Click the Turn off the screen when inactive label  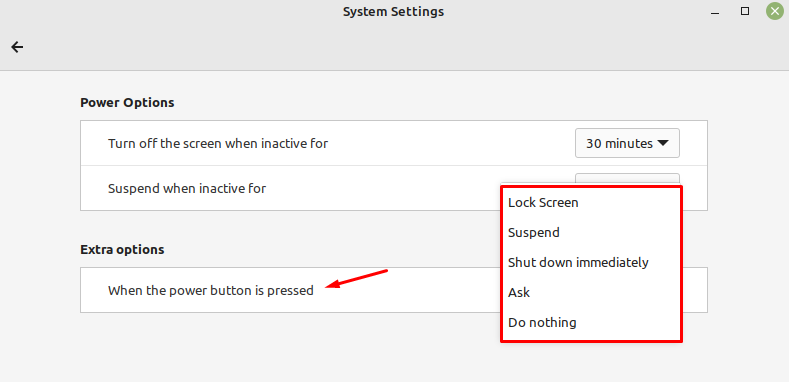tap(218, 143)
